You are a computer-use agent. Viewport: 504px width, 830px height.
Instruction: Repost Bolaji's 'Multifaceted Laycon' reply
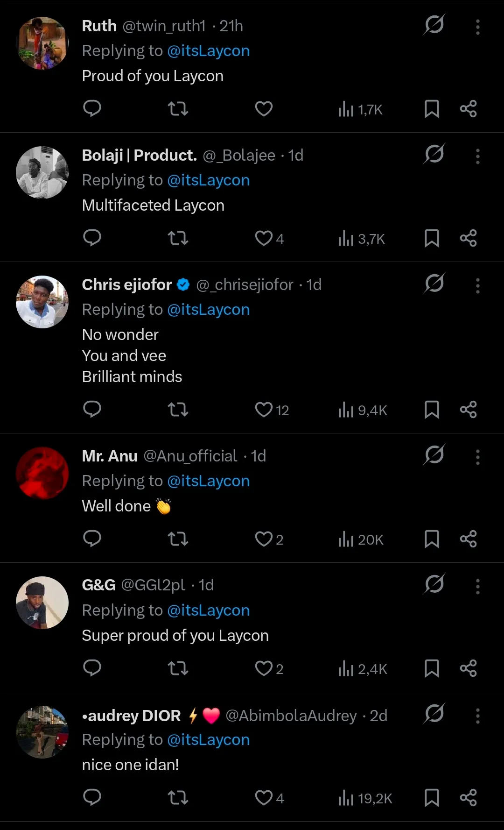(178, 238)
